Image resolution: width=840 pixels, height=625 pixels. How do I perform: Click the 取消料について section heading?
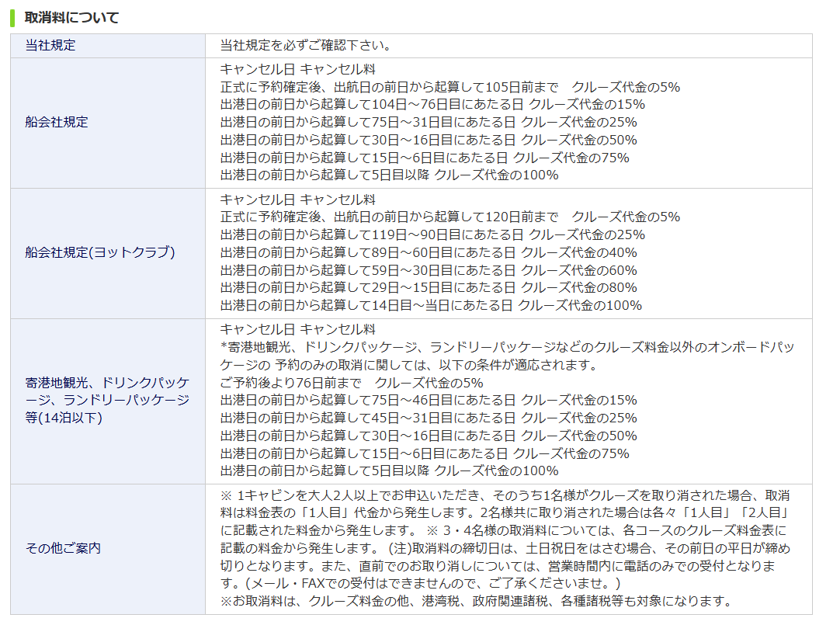(71, 17)
